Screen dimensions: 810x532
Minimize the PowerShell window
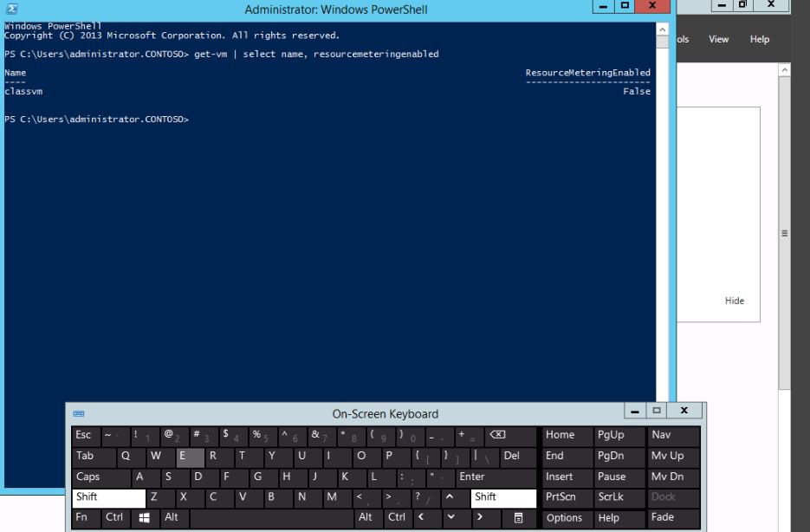[x=603, y=6]
